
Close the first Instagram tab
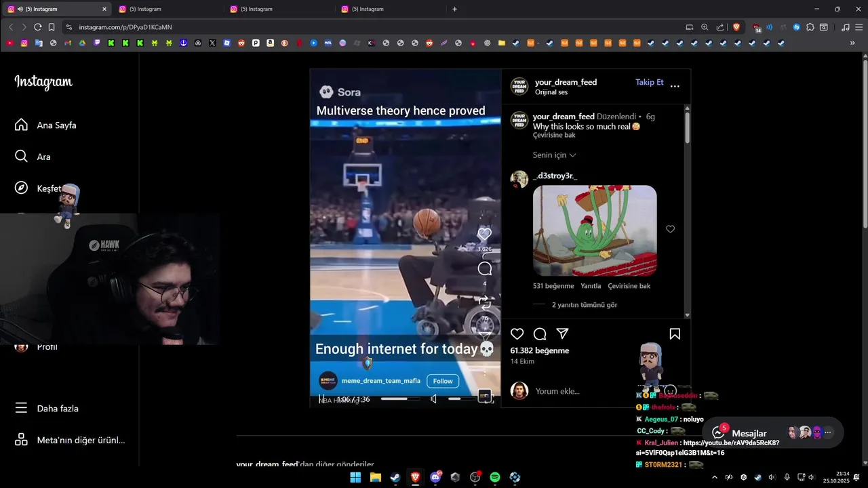[x=104, y=9]
